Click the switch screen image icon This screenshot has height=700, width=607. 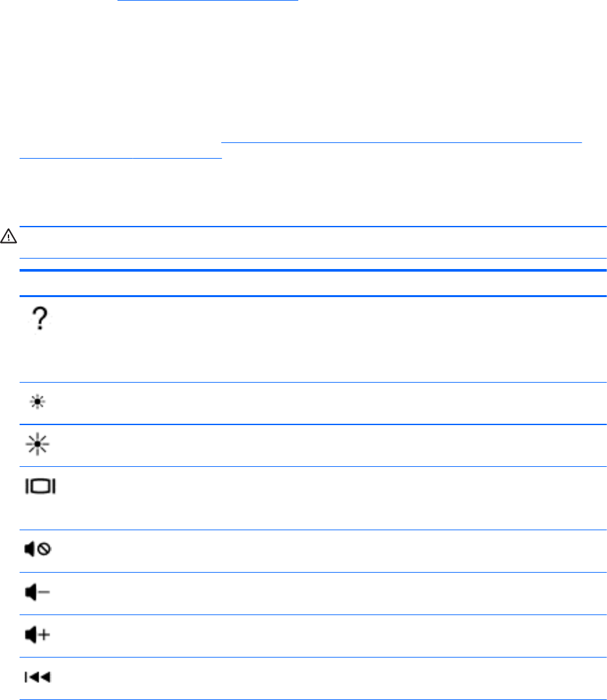[x=40, y=486]
